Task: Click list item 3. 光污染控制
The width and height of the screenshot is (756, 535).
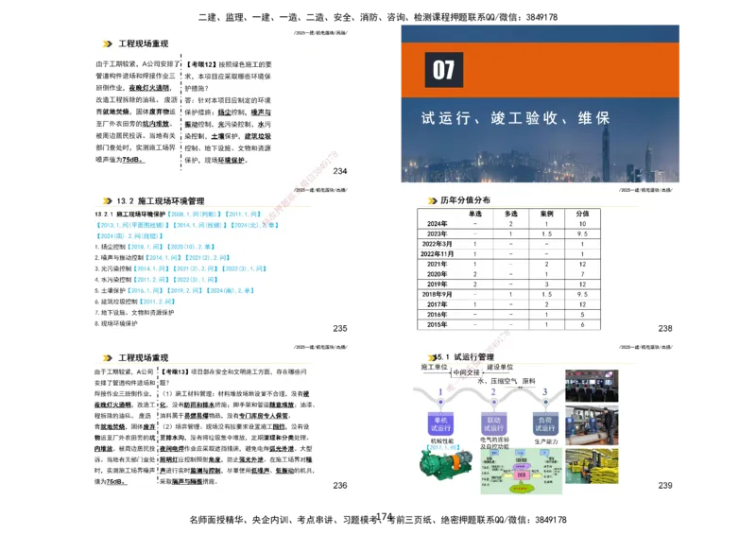Action: click(112, 268)
